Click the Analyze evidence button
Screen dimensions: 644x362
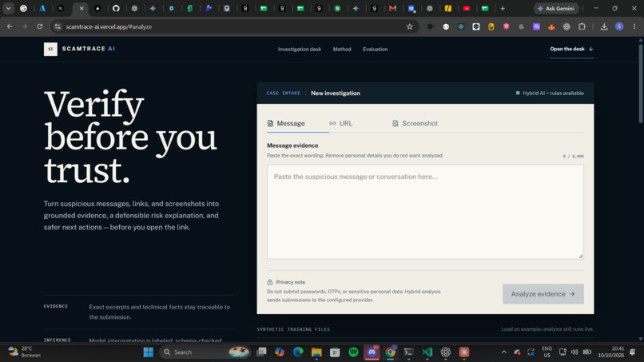point(543,294)
